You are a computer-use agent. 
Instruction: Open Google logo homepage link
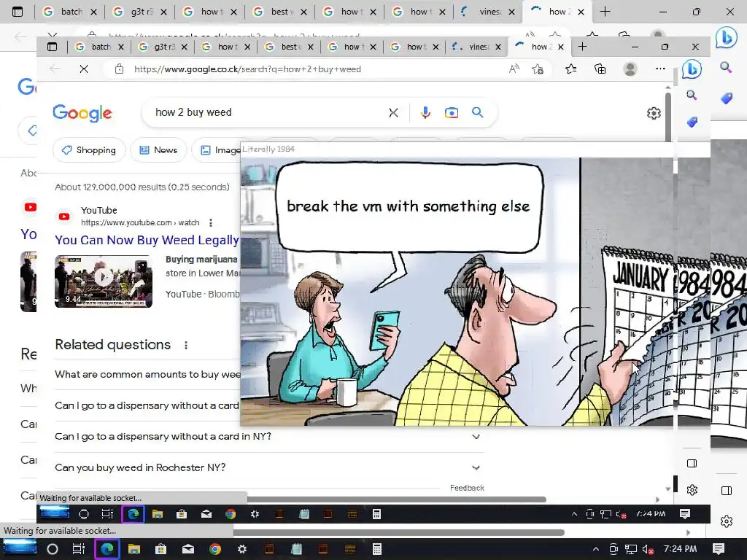(82, 113)
